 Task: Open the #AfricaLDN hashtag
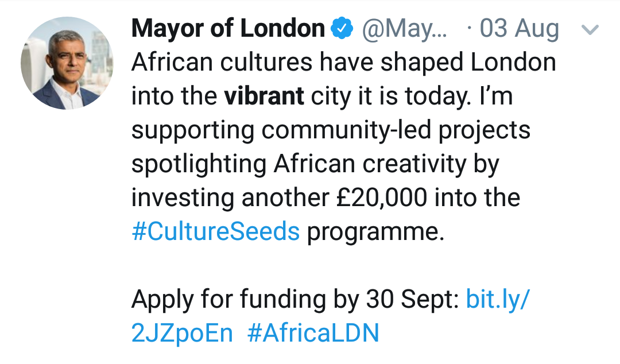coord(313,333)
